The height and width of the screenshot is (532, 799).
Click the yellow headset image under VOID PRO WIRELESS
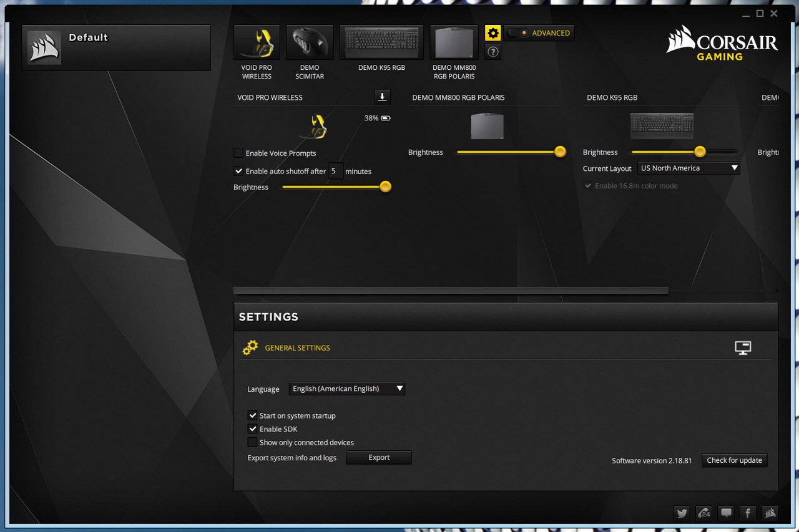tap(314, 127)
